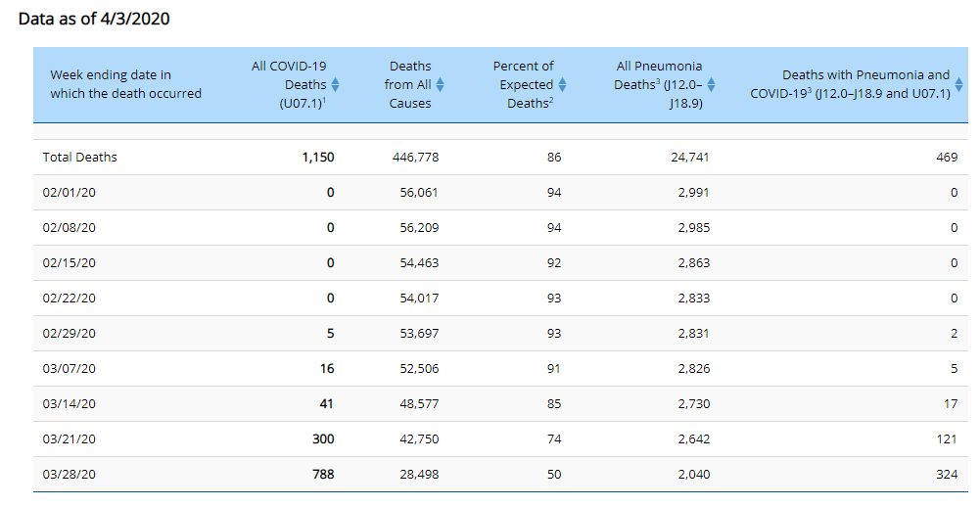The image size is (980, 507).
Task: Click COVID-19 deaths value 5 for 02/29/20
Action: click(331, 333)
